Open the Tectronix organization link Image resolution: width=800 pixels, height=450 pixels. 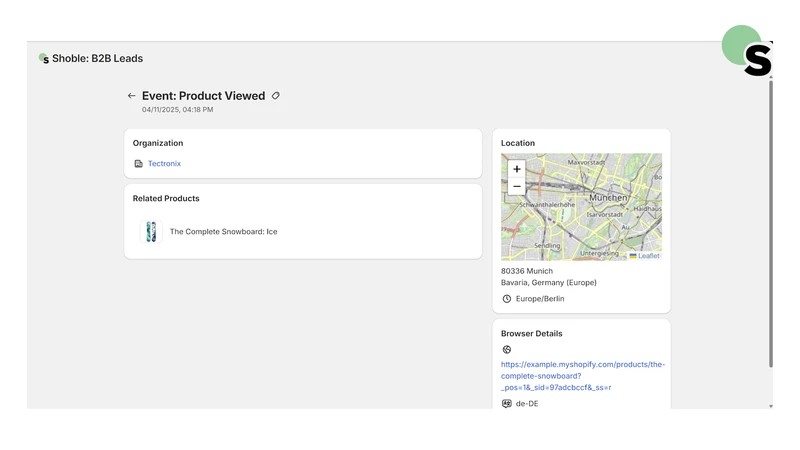click(x=164, y=163)
